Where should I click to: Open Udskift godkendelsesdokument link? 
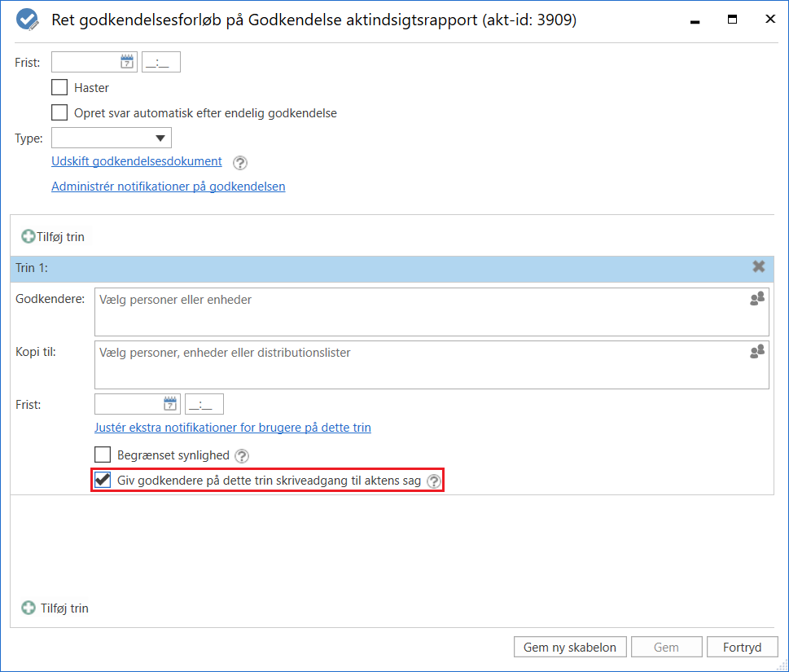(x=136, y=161)
